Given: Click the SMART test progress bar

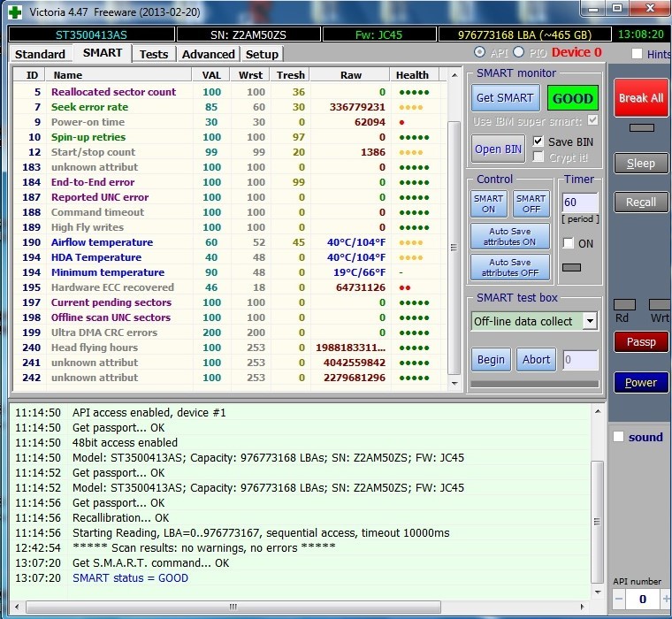Looking at the screenshot, I should tap(534, 384).
